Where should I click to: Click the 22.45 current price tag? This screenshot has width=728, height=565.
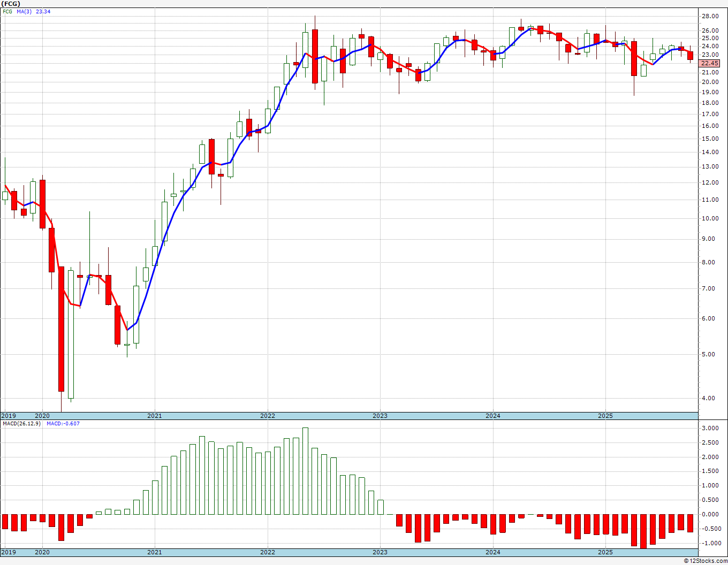coord(709,63)
